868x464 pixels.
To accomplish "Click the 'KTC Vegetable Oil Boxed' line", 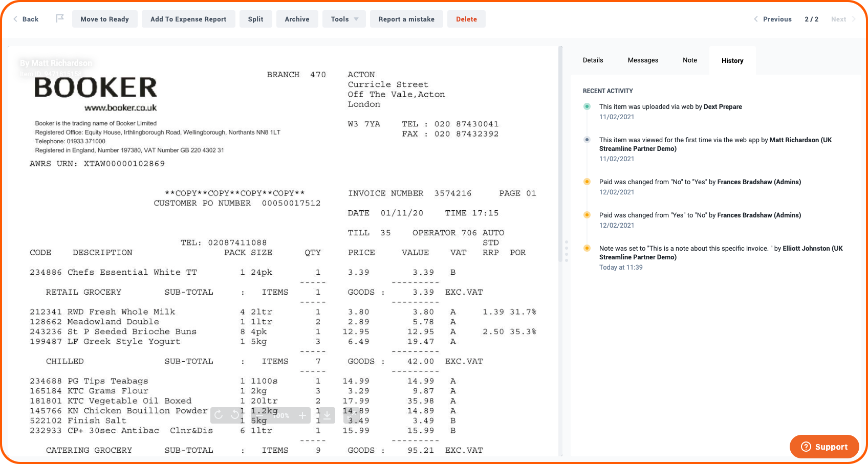I will (129, 401).
